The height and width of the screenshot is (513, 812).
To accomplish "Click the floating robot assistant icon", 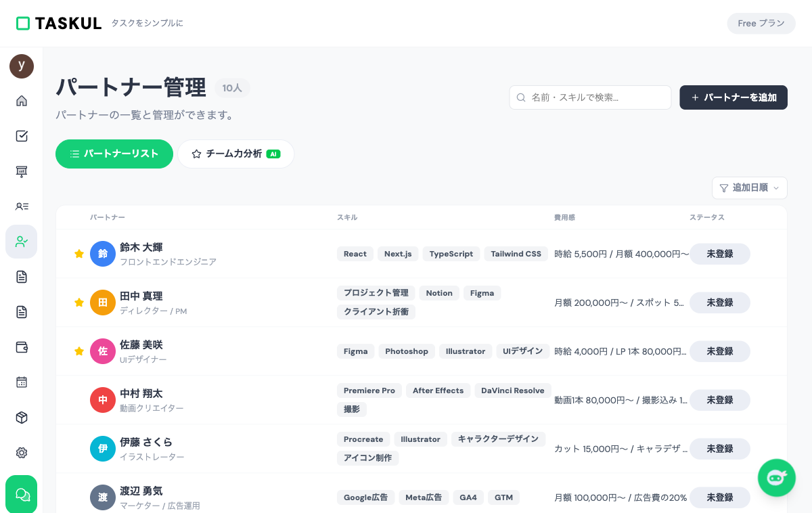I will (776, 478).
